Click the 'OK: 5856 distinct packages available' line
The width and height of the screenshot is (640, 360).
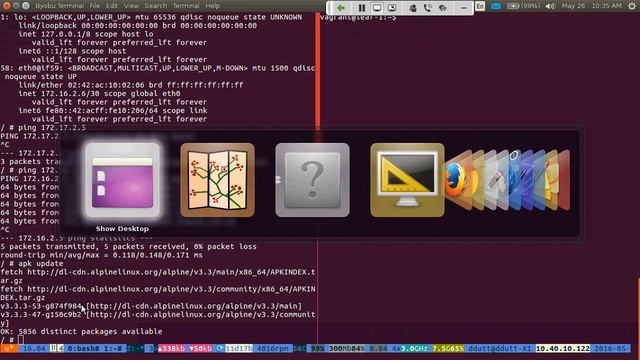click(x=81, y=331)
